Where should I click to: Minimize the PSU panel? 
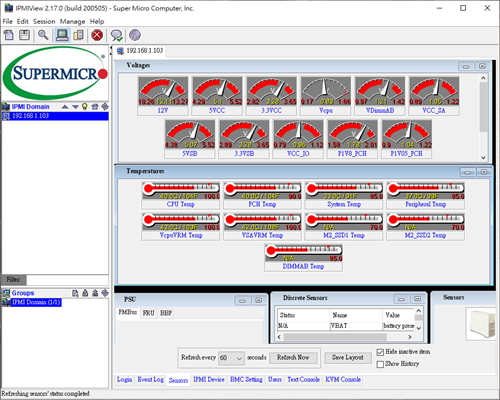pos(243,300)
